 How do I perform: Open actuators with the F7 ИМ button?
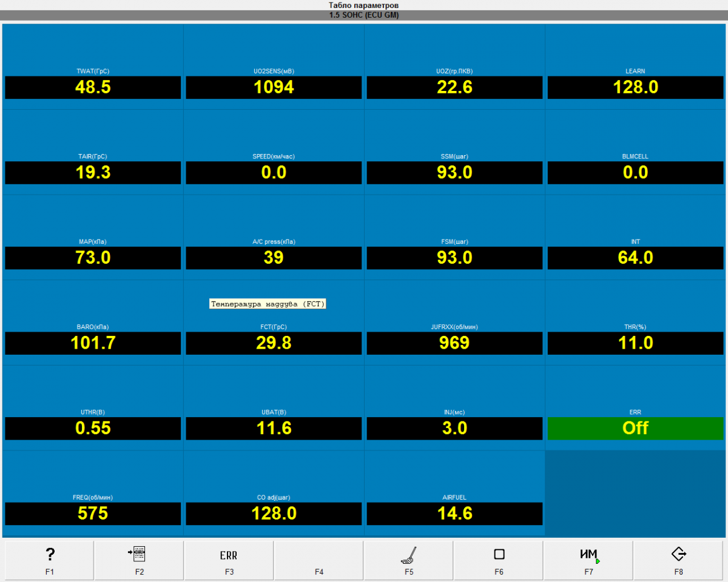(588, 561)
